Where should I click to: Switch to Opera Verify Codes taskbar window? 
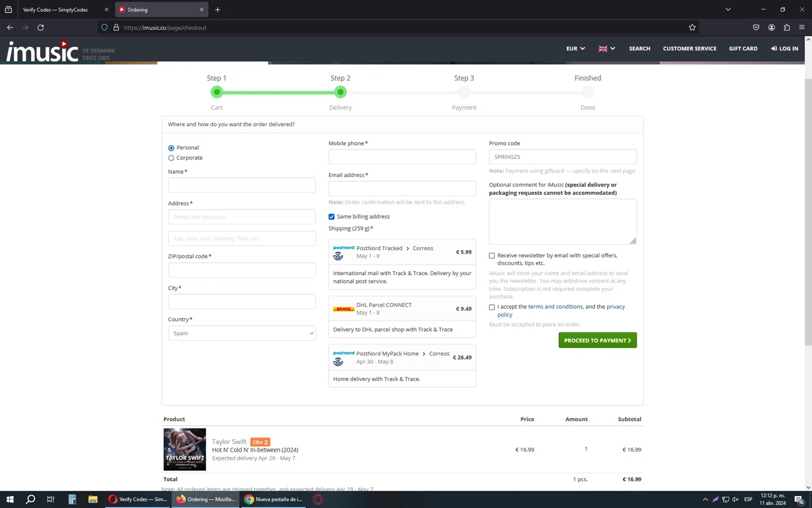click(137, 499)
